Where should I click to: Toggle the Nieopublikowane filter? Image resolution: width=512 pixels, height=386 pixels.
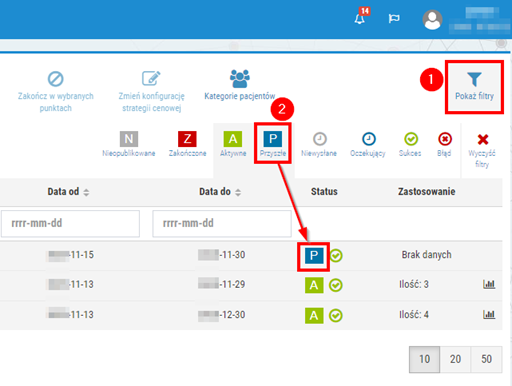coord(129,144)
